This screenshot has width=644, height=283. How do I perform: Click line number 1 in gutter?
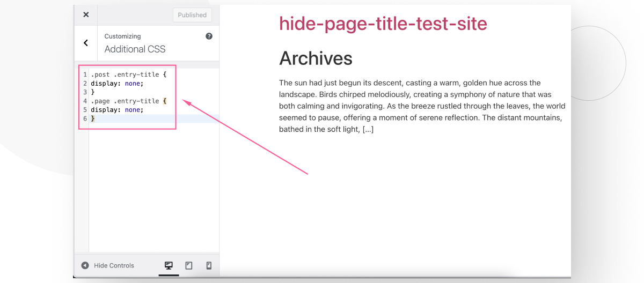(x=85, y=75)
